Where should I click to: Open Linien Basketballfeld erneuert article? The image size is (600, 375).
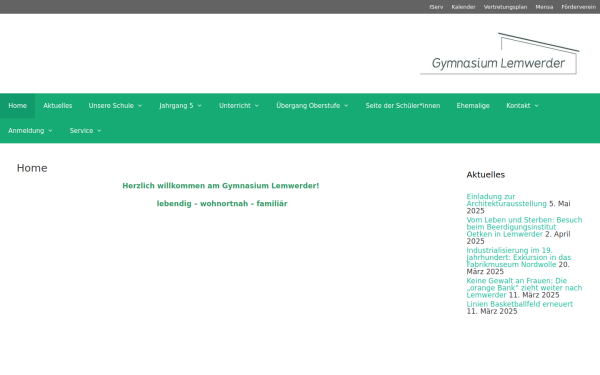point(520,304)
